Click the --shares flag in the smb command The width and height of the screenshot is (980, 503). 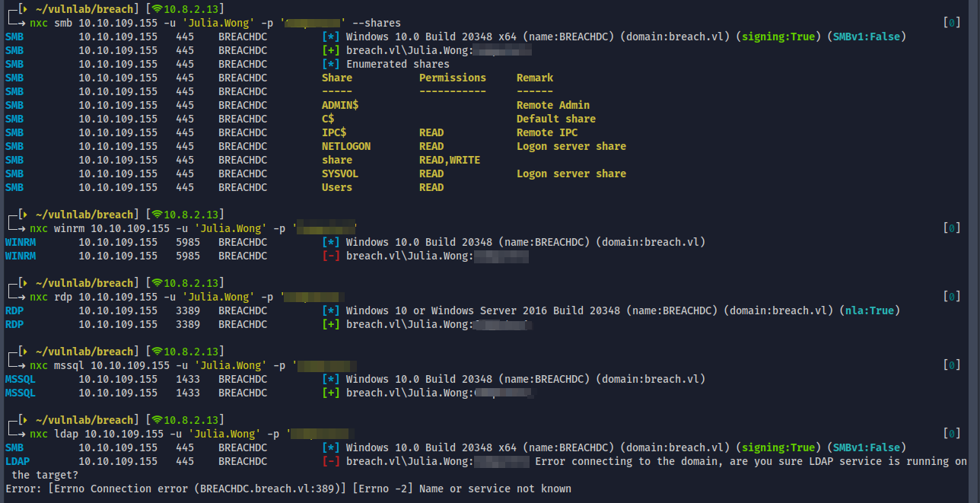pos(376,23)
